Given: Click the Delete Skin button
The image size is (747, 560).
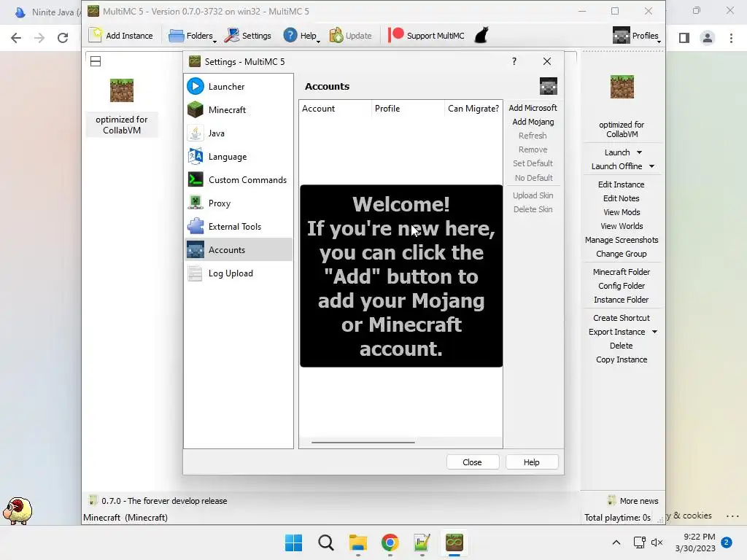Looking at the screenshot, I should click(x=533, y=209).
